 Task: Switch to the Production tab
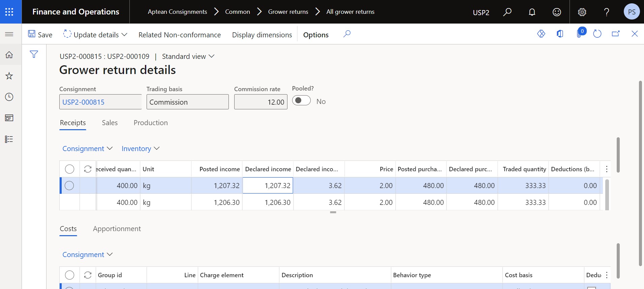(x=151, y=123)
